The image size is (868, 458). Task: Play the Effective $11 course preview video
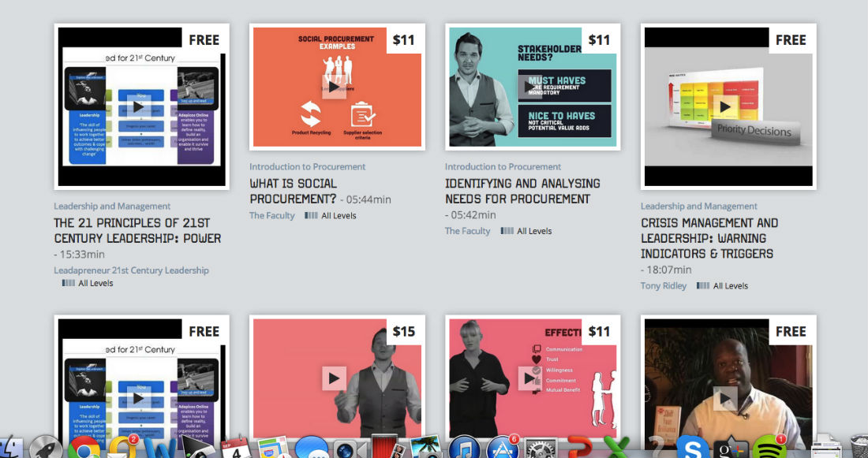click(530, 378)
